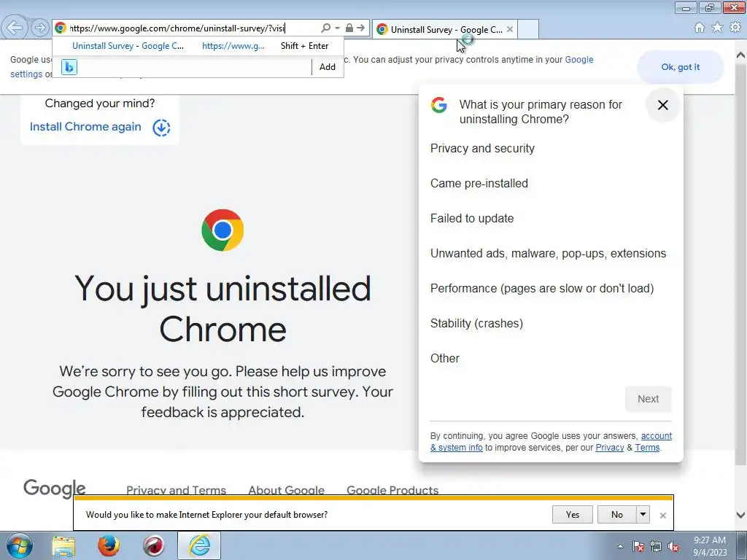Open the Home icon in IE toolbar
The image size is (747, 560).
[700, 28]
